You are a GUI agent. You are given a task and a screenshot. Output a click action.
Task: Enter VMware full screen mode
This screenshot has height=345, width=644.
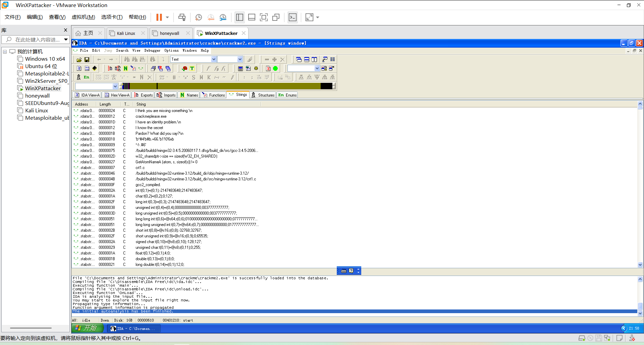click(264, 17)
